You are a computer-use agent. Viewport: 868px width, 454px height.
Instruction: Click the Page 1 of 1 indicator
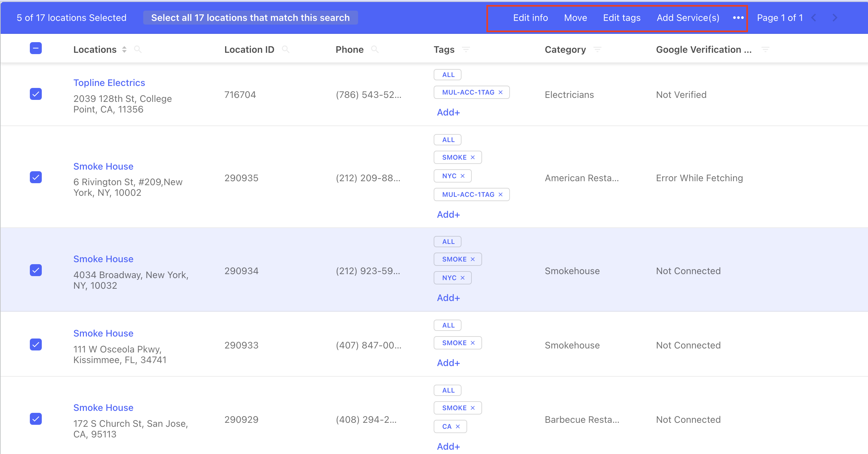(x=780, y=18)
